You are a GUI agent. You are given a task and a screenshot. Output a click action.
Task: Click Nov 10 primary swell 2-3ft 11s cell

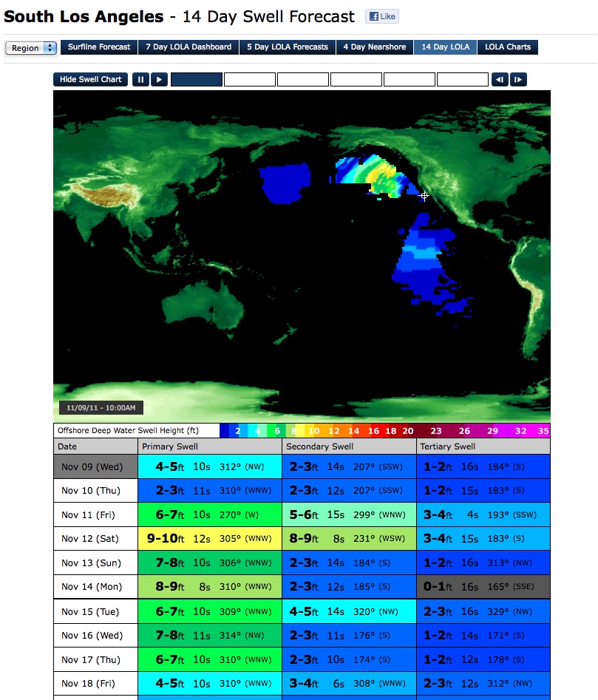click(210, 491)
